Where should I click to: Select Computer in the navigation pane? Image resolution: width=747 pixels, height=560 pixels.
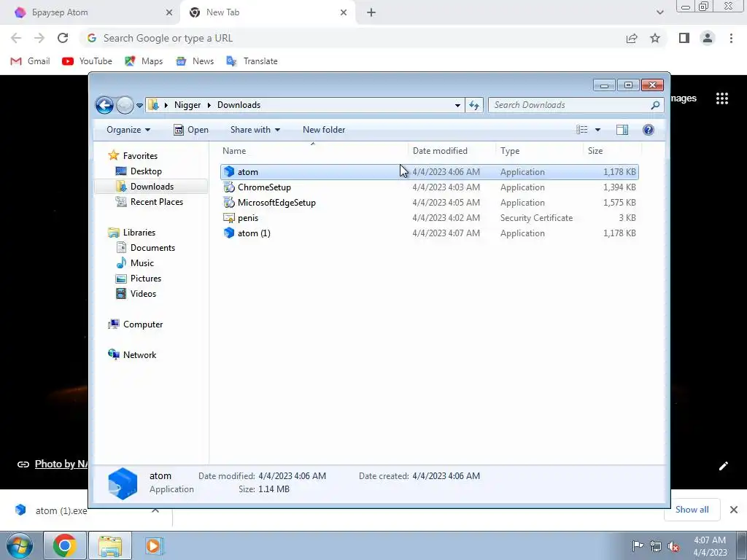point(135,324)
